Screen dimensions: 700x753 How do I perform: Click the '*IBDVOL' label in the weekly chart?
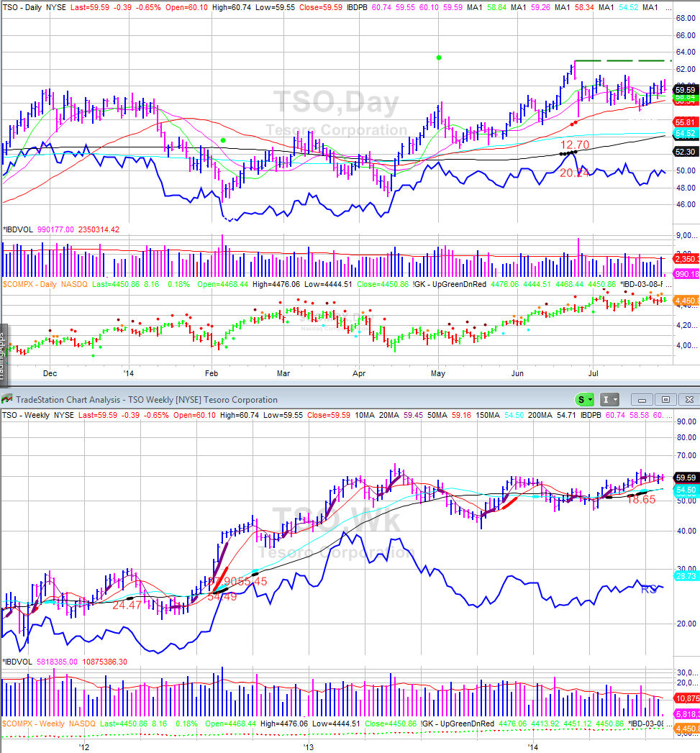tap(18, 662)
